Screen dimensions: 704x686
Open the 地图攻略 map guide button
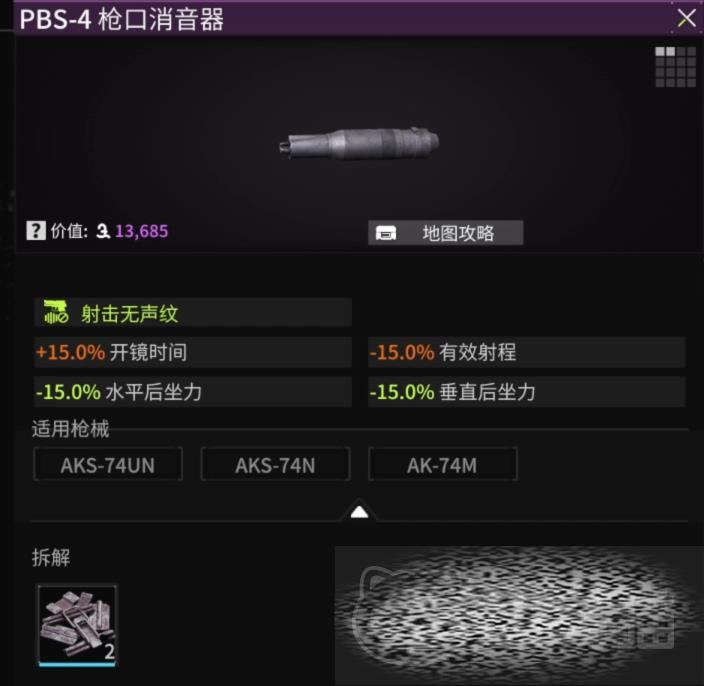tap(445, 233)
